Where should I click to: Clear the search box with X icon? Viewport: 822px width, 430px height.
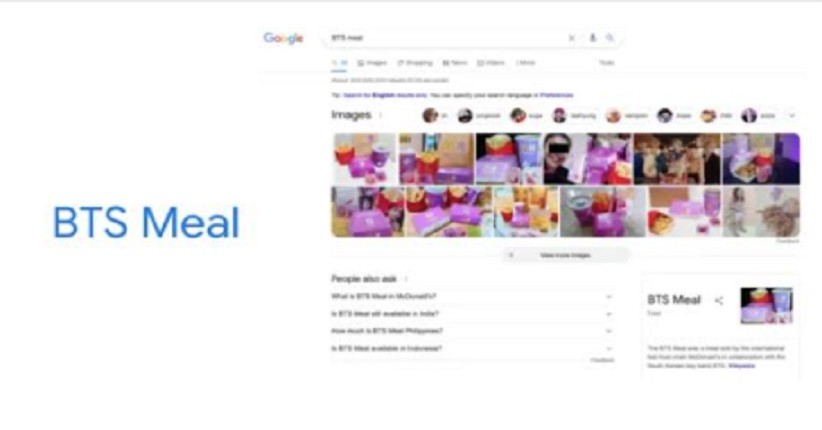(572, 38)
